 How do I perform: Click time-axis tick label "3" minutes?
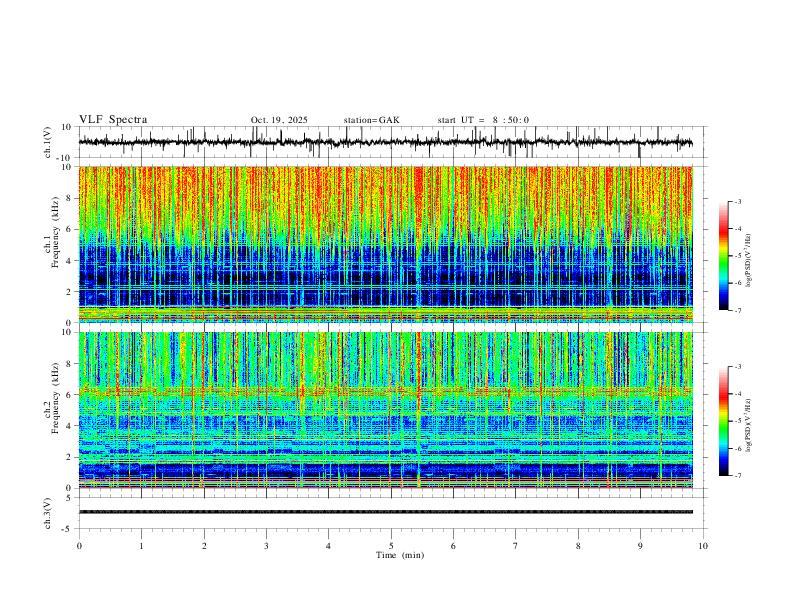[x=266, y=546]
